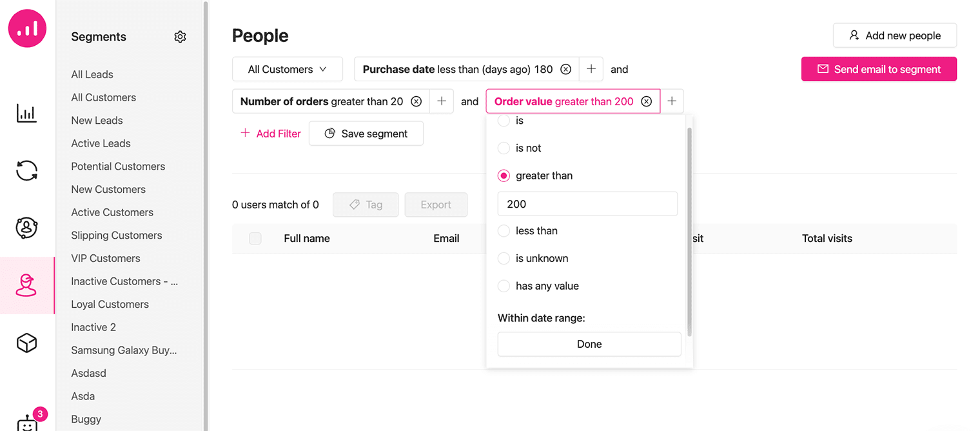The height and width of the screenshot is (431, 980).
Task: Select the 'is not' radio option
Action: 504,148
